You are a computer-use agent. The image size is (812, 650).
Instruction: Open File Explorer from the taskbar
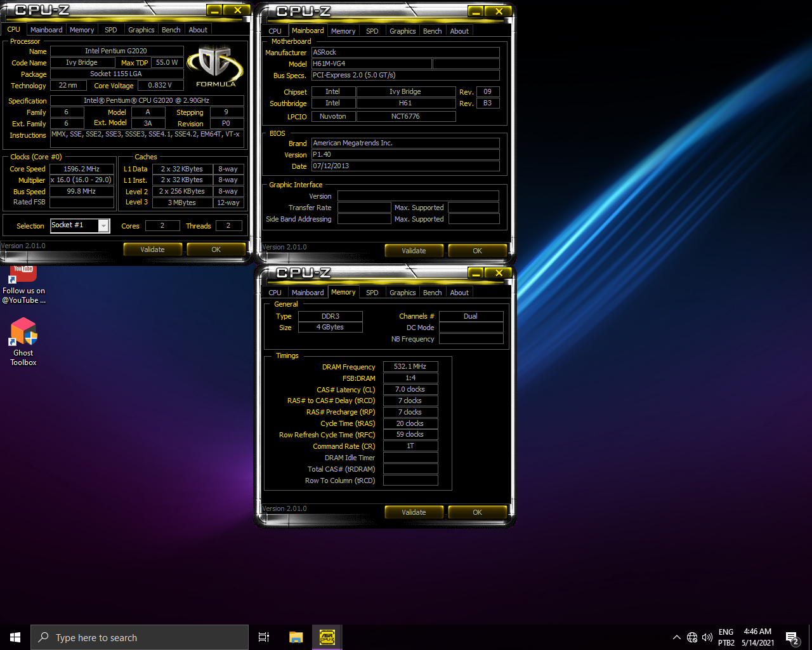point(296,637)
